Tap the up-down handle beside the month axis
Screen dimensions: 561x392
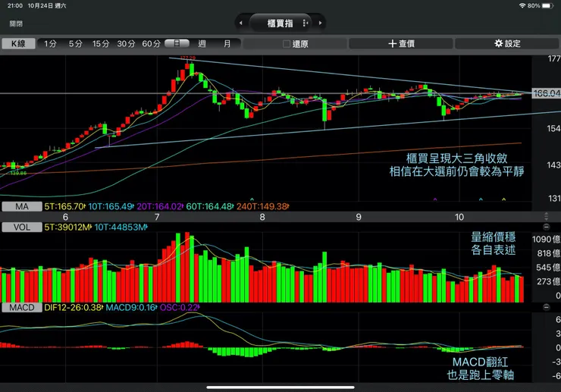546,216
